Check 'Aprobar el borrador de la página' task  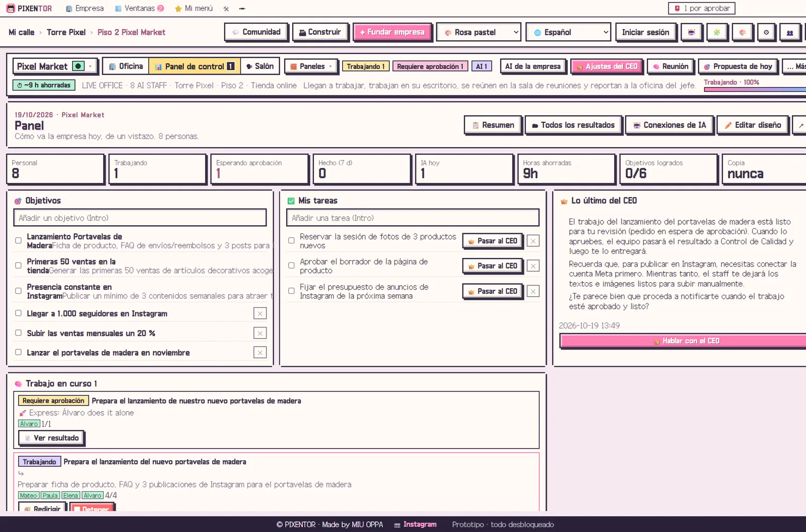click(291, 265)
